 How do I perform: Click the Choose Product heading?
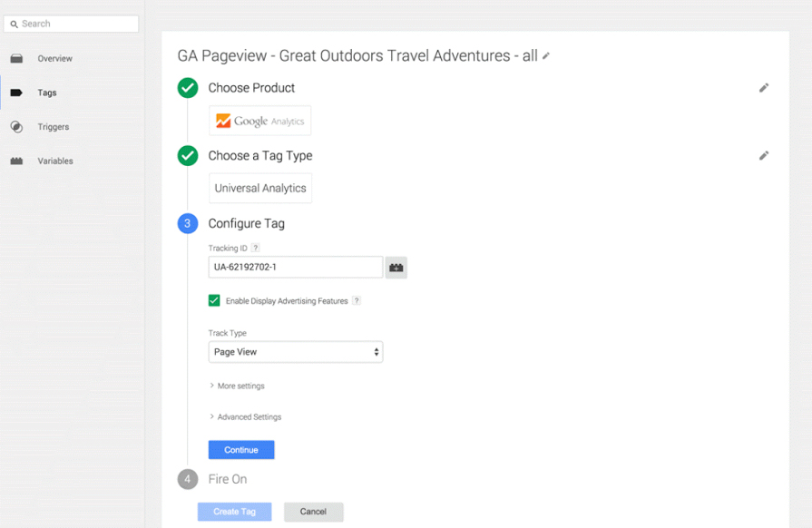pyautogui.click(x=251, y=88)
